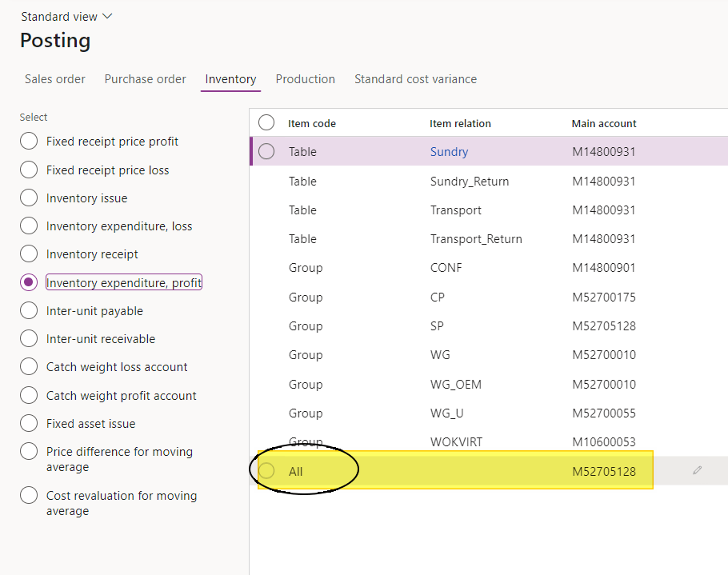This screenshot has height=575, width=728.
Task: Select Inventory receipt radio option
Action: tap(29, 254)
